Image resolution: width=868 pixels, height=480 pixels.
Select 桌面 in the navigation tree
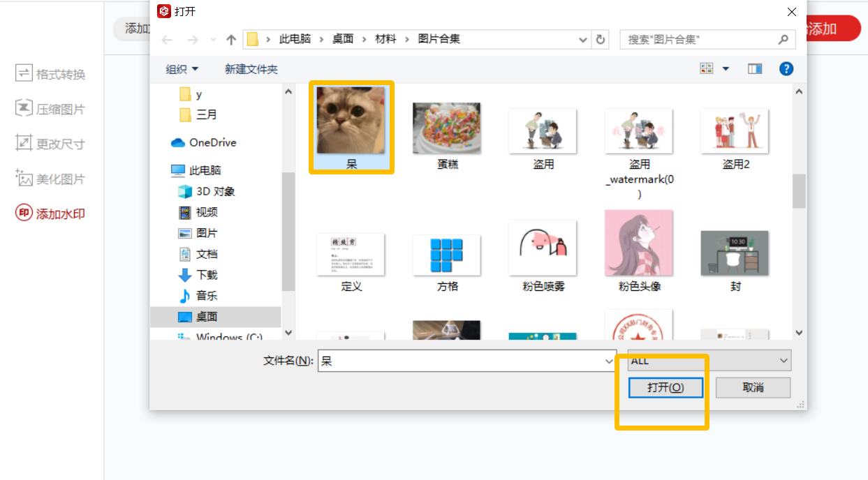tap(216, 317)
